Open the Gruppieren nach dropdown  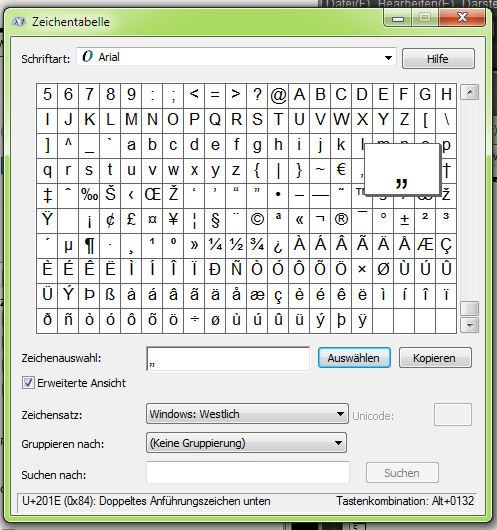point(246,443)
